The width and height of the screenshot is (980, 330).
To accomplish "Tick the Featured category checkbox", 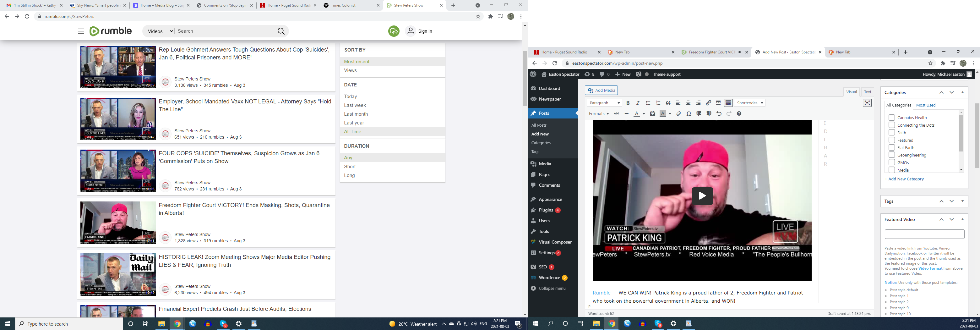I will (x=891, y=140).
